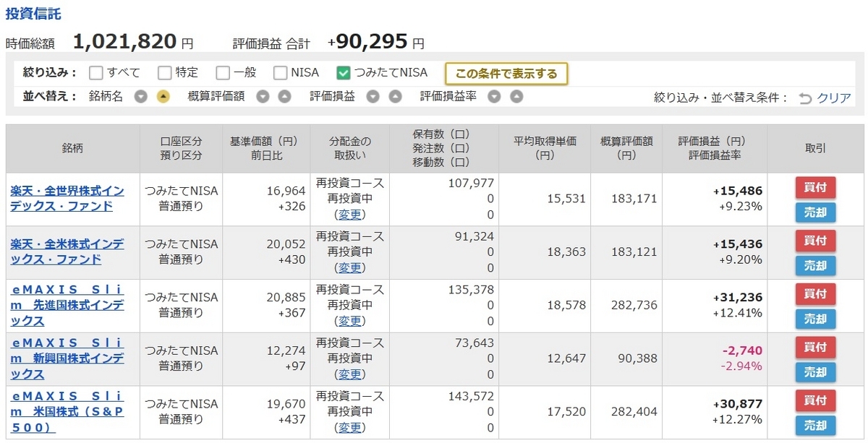The height and width of the screenshot is (443, 868).
Task: Open 楽天・全世界株式インデックス・ファンド fund link
Action: [x=67, y=199]
